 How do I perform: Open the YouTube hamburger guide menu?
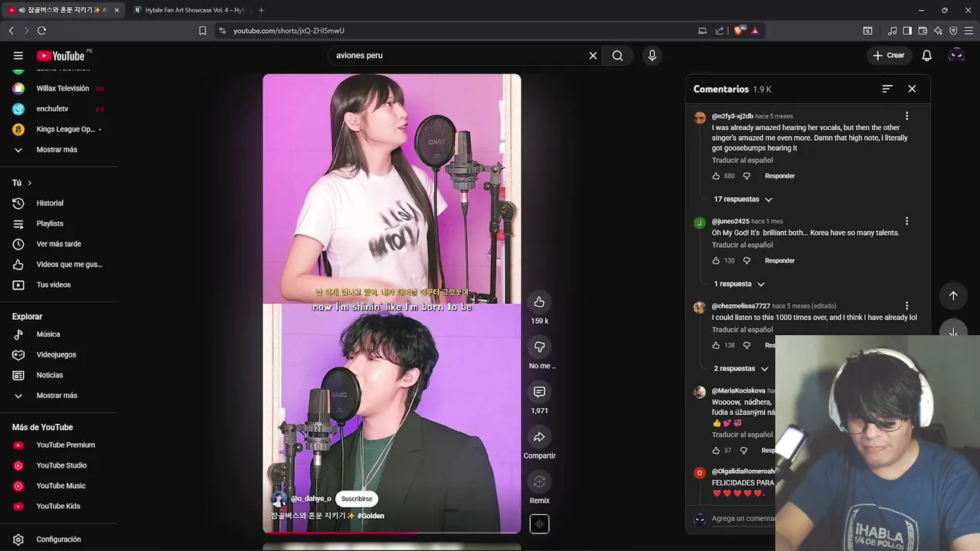pyautogui.click(x=18, y=55)
